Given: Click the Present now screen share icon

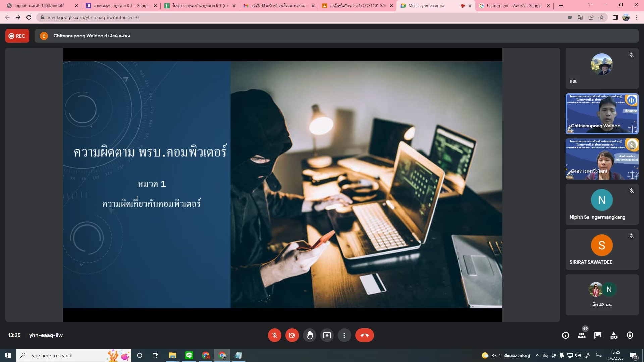Looking at the screenshot, I should (x=327, y=335).
